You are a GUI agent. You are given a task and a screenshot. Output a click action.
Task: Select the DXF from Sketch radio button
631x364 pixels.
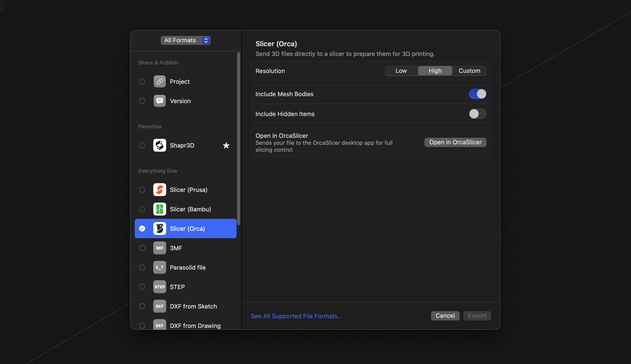pos(142,306)
